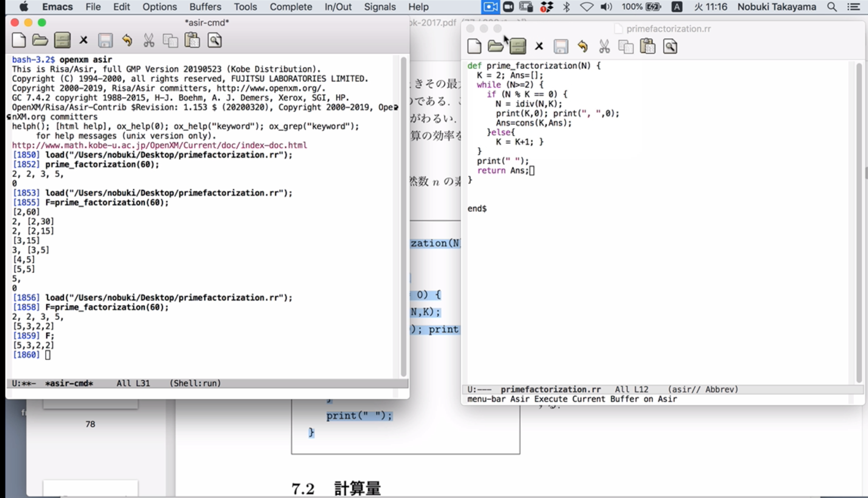Image resolution: width=868 pixels, height=498 pixels.
Task: Click (asir// Abbrev) mode indicator
Action: click(703, 389)
